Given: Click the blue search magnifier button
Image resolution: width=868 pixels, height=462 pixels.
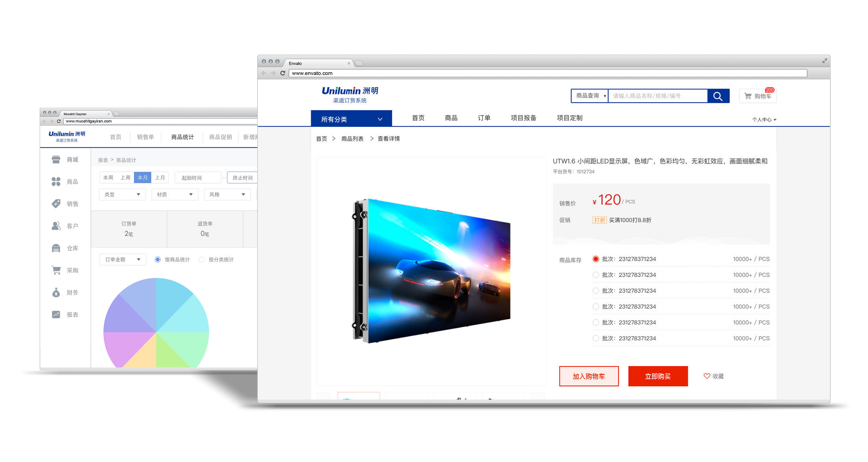Looking at the screenshot, I should tap(718, 96).
